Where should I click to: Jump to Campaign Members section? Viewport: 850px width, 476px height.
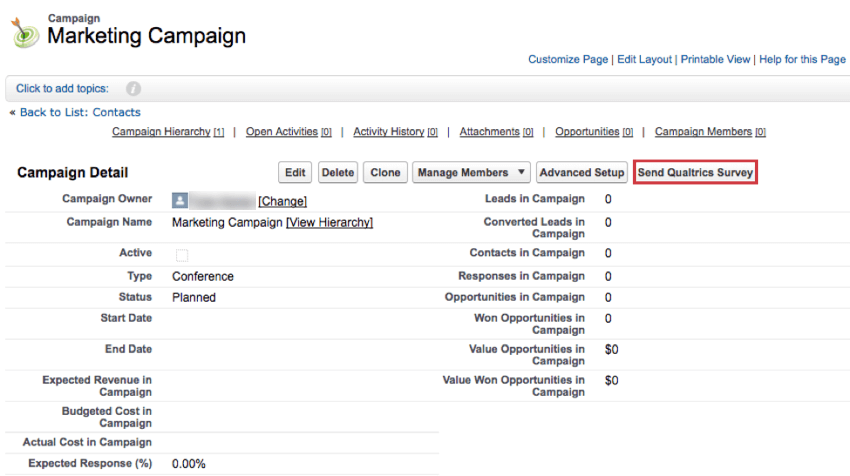click(703, 132)
